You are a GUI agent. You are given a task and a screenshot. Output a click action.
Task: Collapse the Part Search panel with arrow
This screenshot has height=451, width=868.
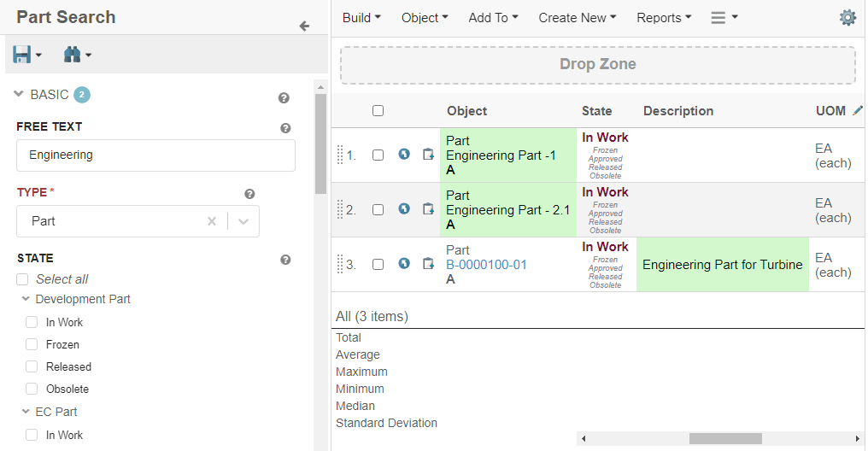tap(304, 26)
